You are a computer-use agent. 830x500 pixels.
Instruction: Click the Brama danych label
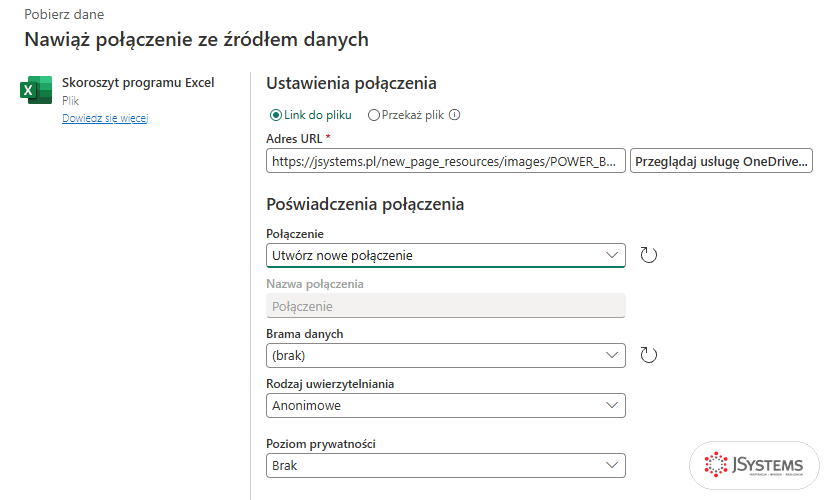point(305,334)
